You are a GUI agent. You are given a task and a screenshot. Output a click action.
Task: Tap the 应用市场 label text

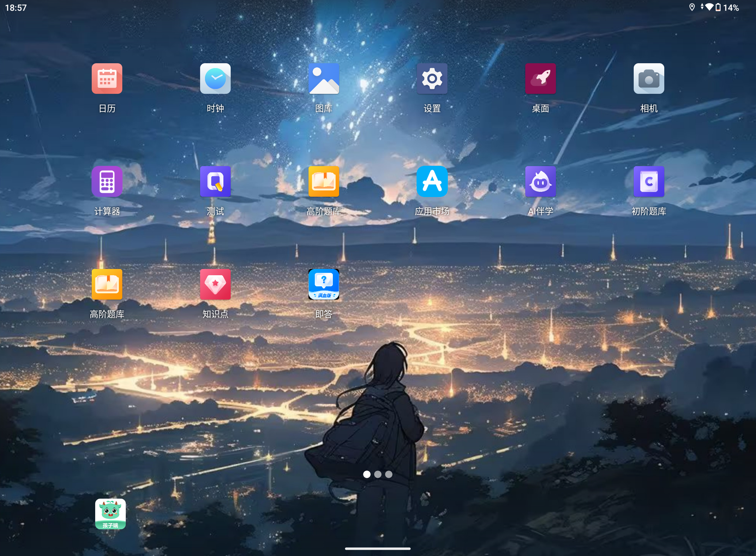pyautogui.click(x=432, y=211)
